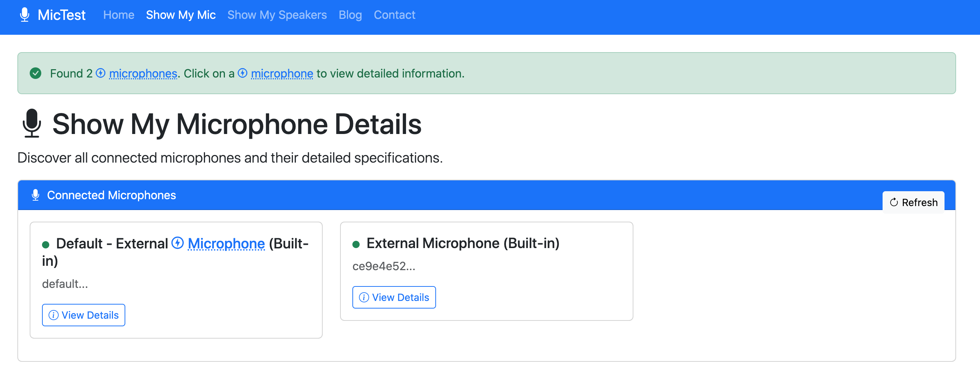
Task: Navigate to the Blog section
Action: 350,15
